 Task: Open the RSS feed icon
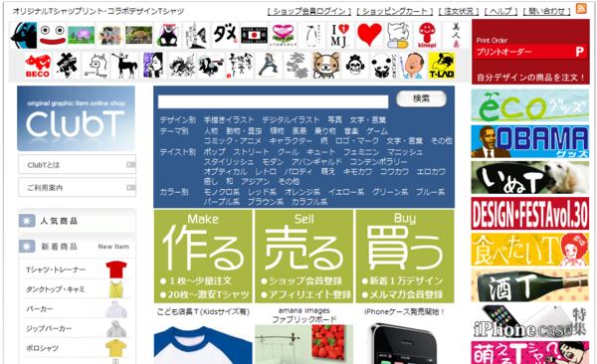pyautogui.click(x=581, y=8)
